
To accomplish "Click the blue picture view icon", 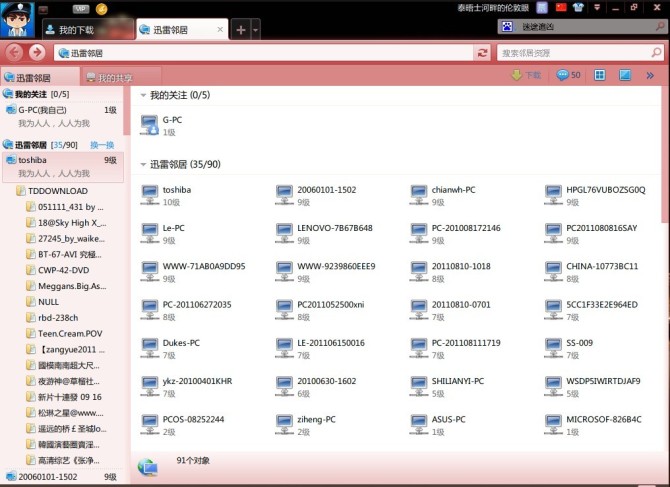I will (x=625, y=75).
